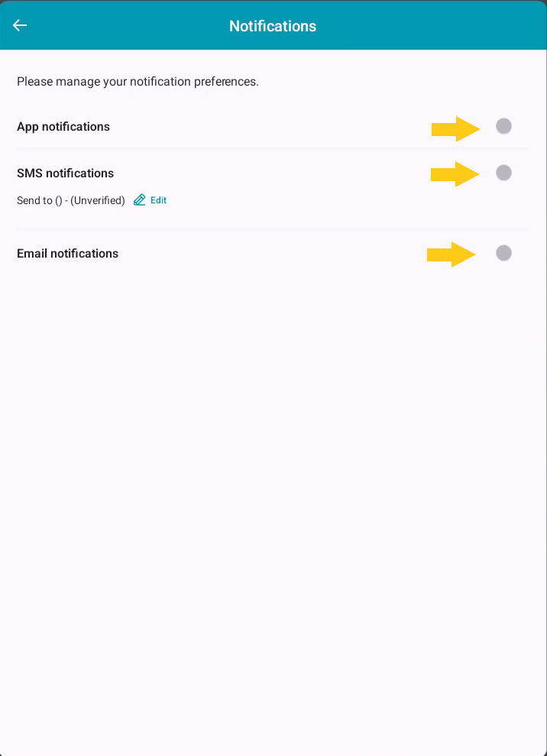Click the Notifications title bar

(x=273, y=25)
